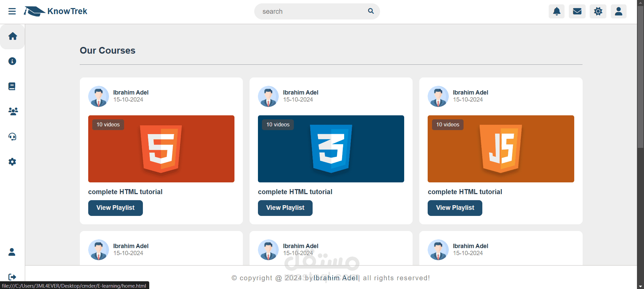
Task: Open the HTML5 course thumbnail
Action: (161, 149)
